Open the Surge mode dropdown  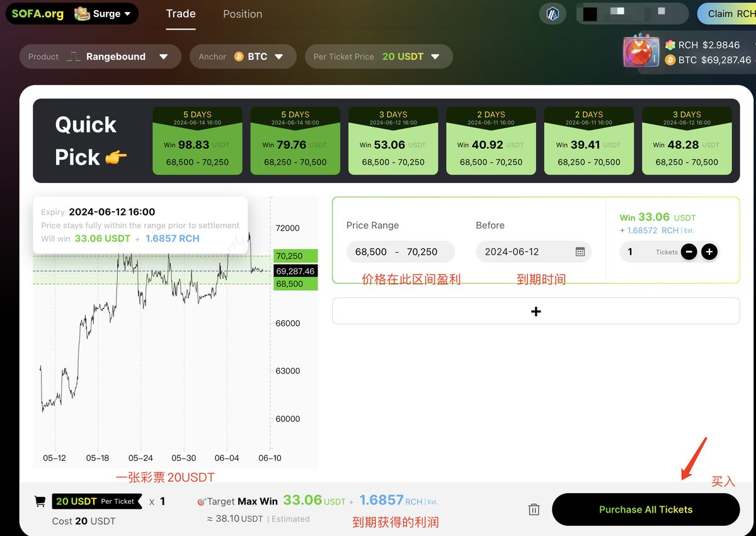tap(103, 14)
